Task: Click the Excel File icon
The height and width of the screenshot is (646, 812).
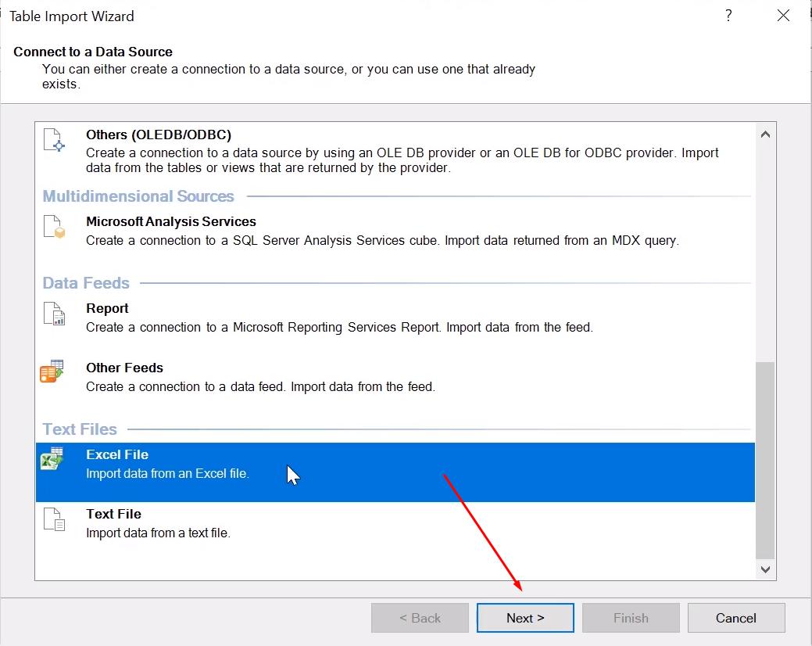Action: click(x=52, y=461)
